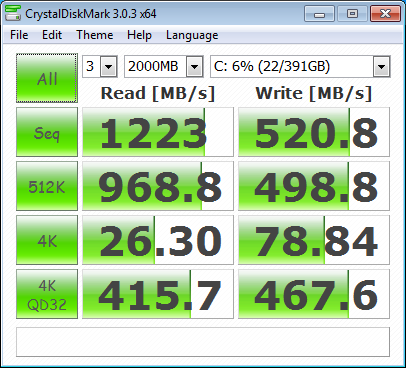Click the empty comment field at bottom
The height and width of the screenshot is (368, 406).
[x=203, y=342]
